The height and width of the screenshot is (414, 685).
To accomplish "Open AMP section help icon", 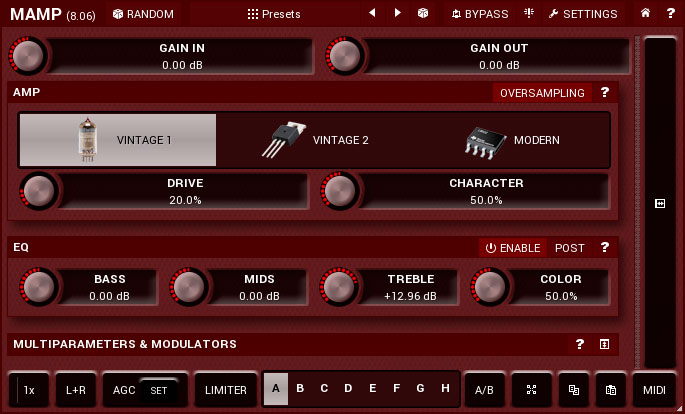I will click(605, 93).
